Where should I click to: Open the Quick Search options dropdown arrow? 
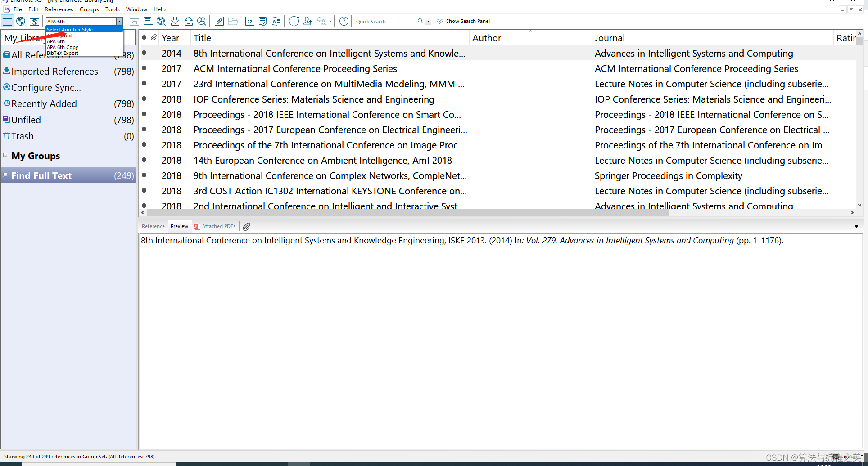coord(428,22)
